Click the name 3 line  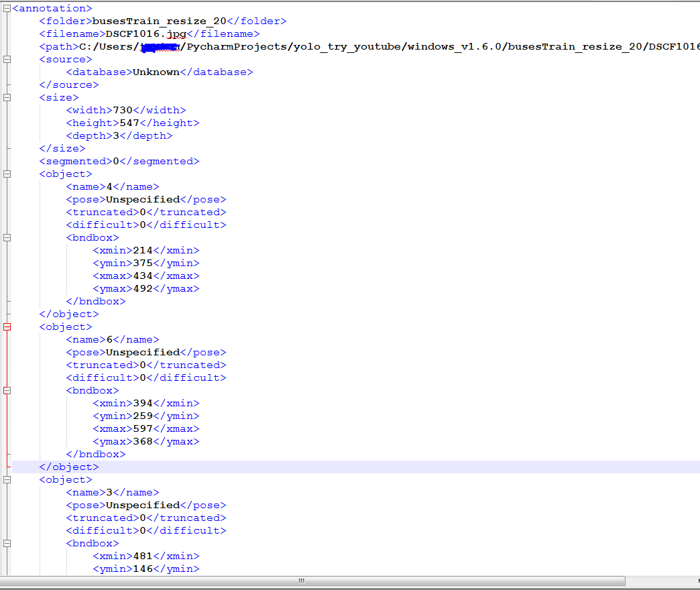pyautogui.click(x=113, y=493)
